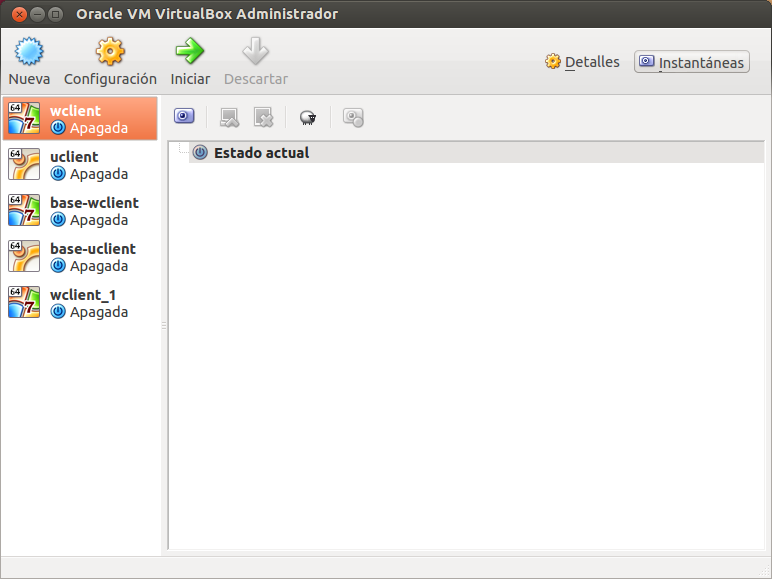Click the delete snapshot icon

(263, 117)
